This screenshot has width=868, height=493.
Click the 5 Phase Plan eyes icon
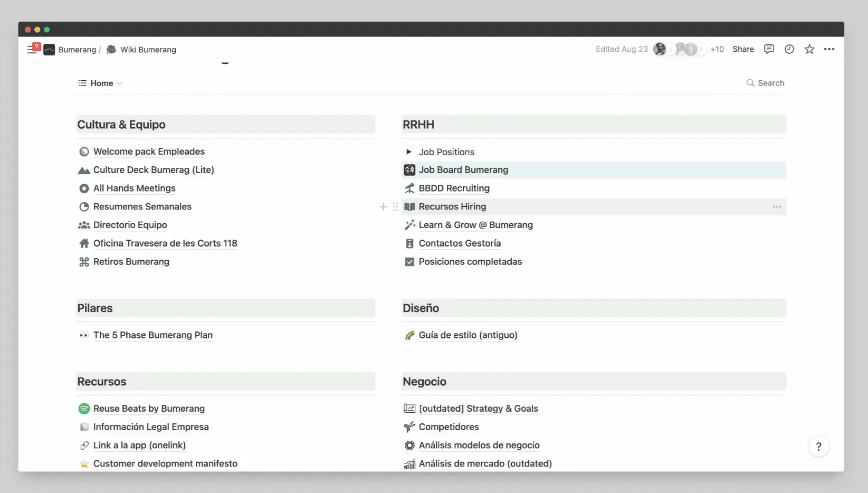(84, 335)
